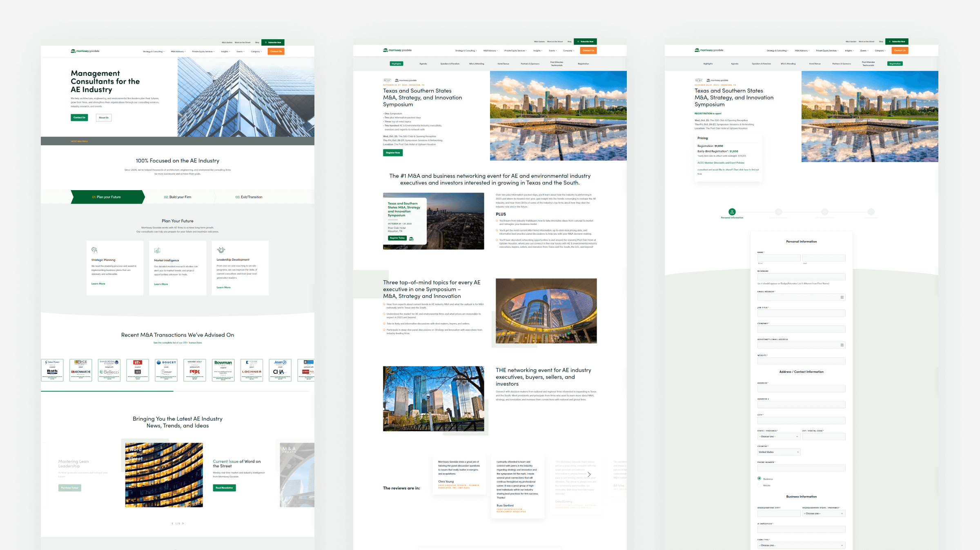Click the icon inside Assistant's Email Address field
The height and width of the screenshot is (550, 980).
tap(842, 345)
